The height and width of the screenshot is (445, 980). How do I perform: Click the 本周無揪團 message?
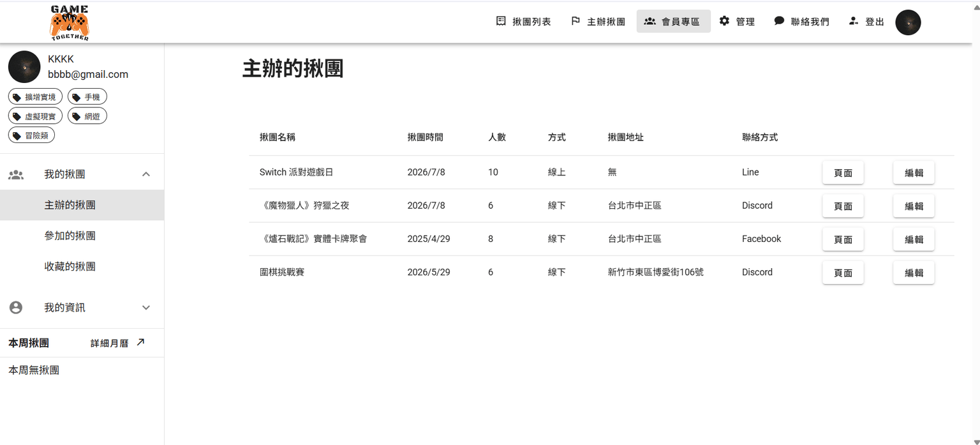tap(34, 370)
